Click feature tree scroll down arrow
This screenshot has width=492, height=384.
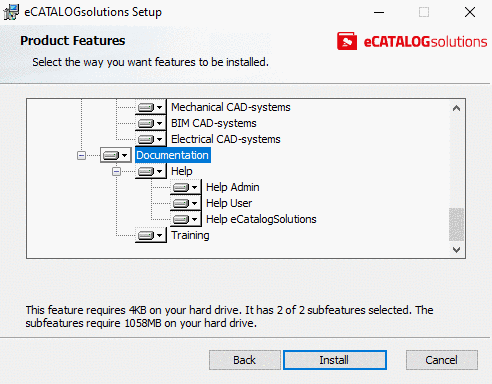[x=456, y=249]
